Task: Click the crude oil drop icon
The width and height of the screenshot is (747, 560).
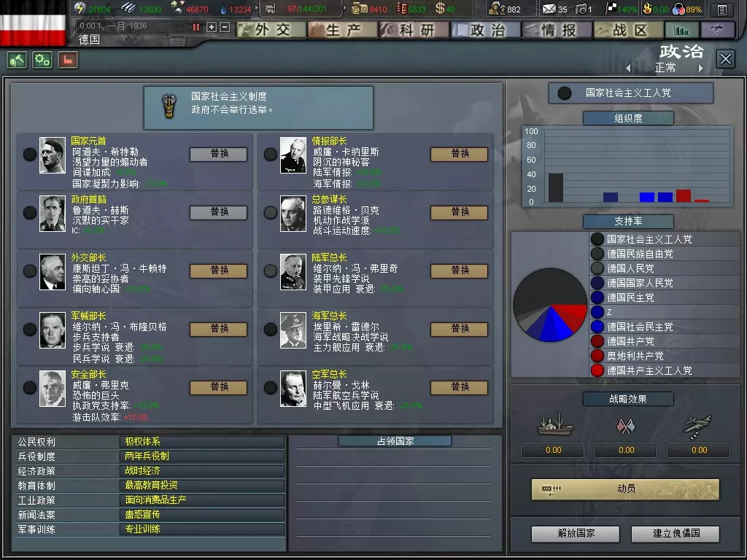Action: point(224,9)
